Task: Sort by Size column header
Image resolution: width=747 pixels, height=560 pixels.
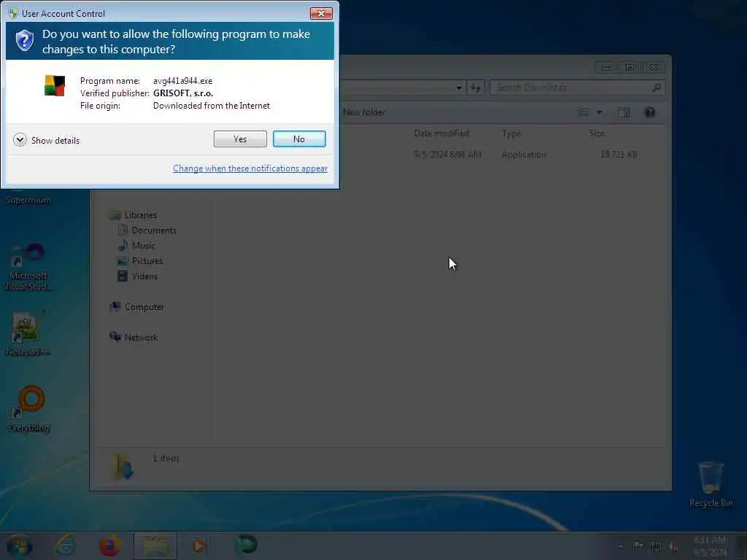Action: coord(597,133)
